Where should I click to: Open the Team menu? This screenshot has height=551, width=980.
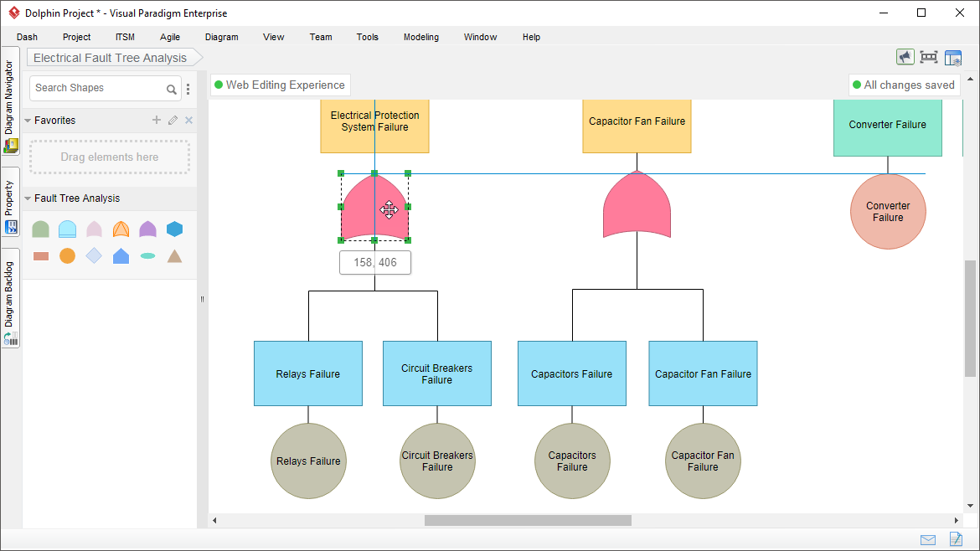[x=321, y=37]
